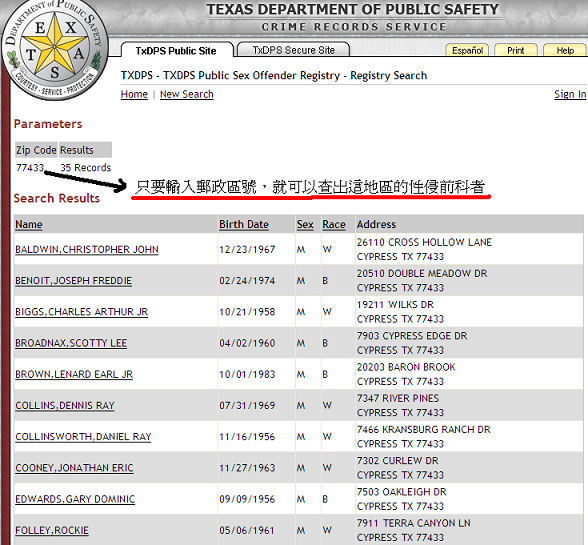Image resolution: width=588 pixels, height=545 pixels.
Task: Click the Sign In link
Action: pyautogui.click(x=570, y=94)
